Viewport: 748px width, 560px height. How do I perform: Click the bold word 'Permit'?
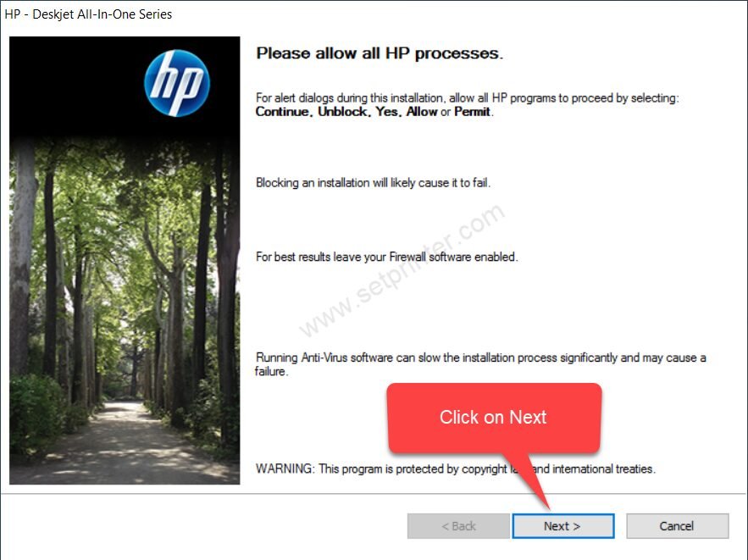click(x=473, y=112)
